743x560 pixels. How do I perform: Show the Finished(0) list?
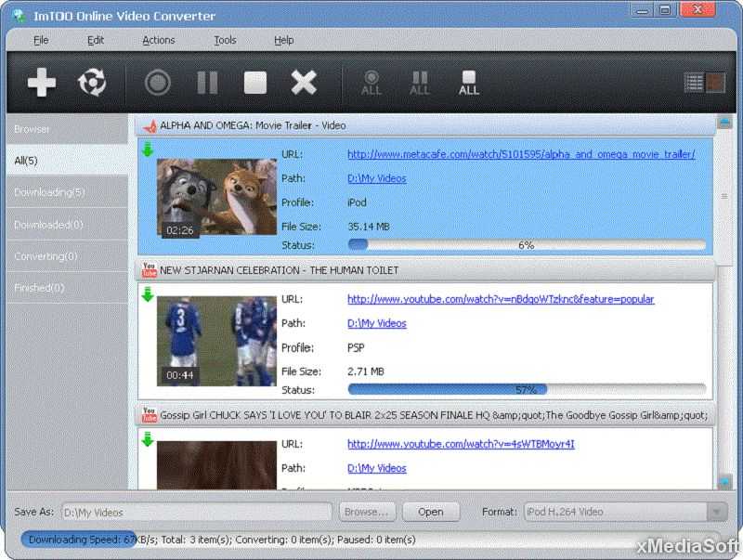(x=67, y=288)
